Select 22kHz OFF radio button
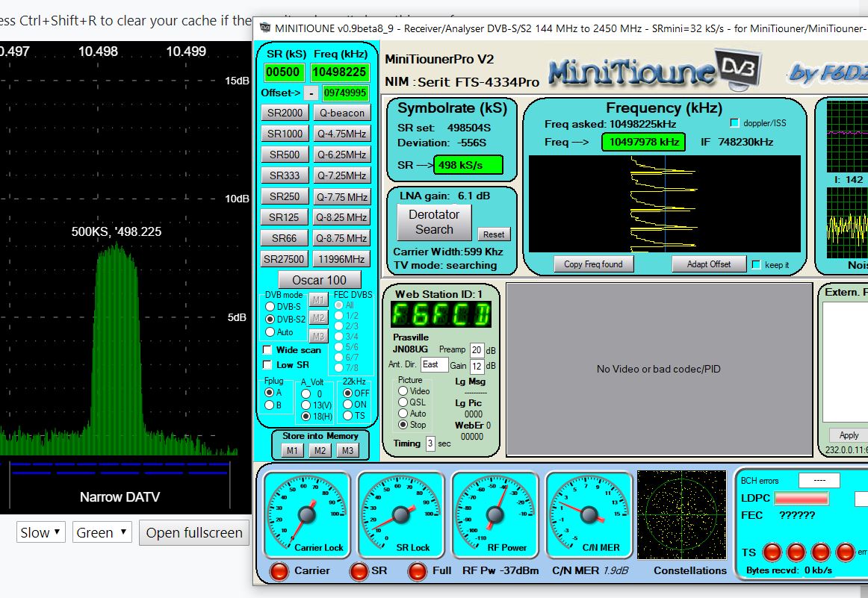 (x=347, y=393)
